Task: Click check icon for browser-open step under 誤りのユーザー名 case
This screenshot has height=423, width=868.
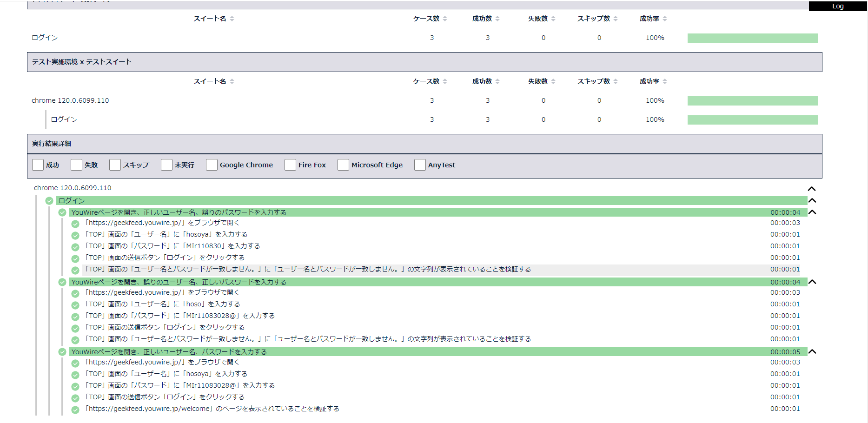Action: [75, 294]
